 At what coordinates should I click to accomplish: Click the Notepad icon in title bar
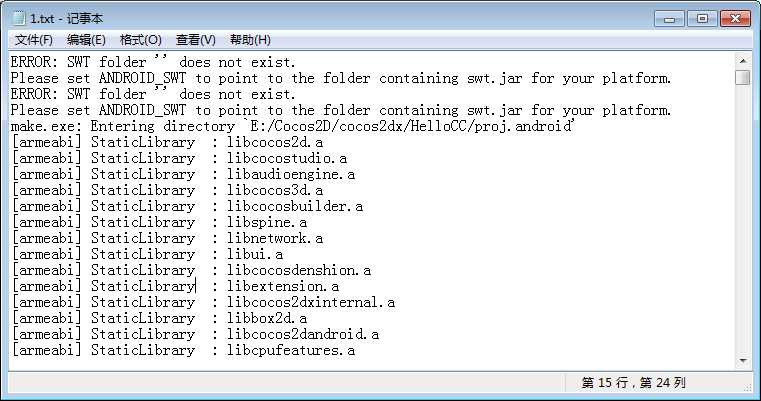(19, 18)
